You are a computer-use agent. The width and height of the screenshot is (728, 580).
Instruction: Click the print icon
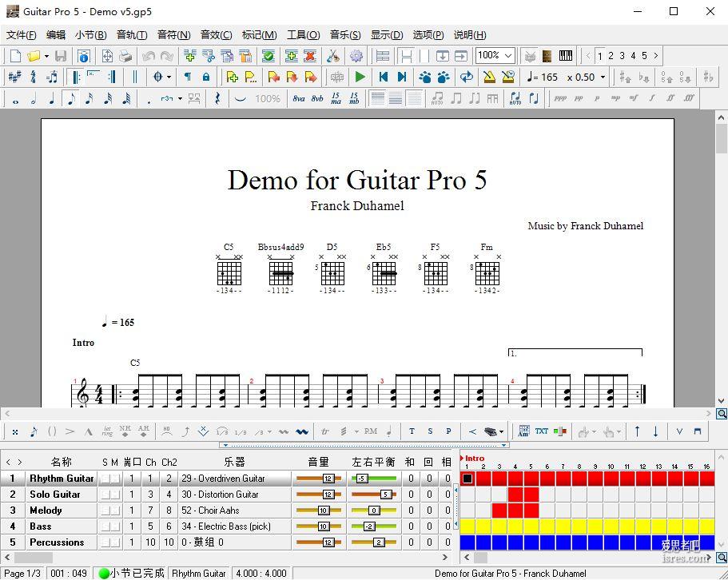tap(125, 56)
